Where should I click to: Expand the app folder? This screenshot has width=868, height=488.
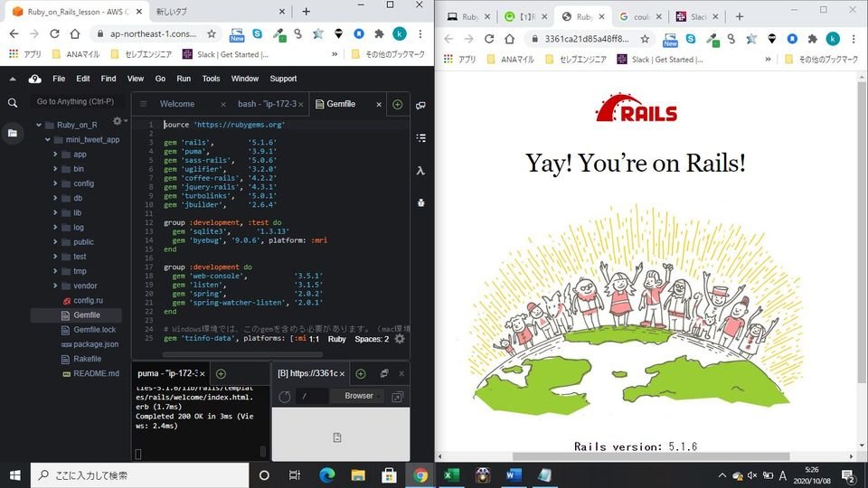coord(55,155)
